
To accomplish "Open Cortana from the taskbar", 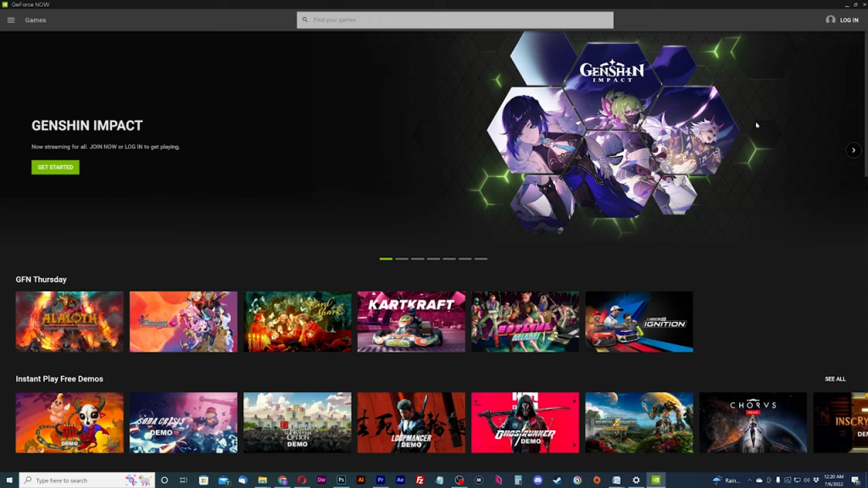I will pos(164,480).
